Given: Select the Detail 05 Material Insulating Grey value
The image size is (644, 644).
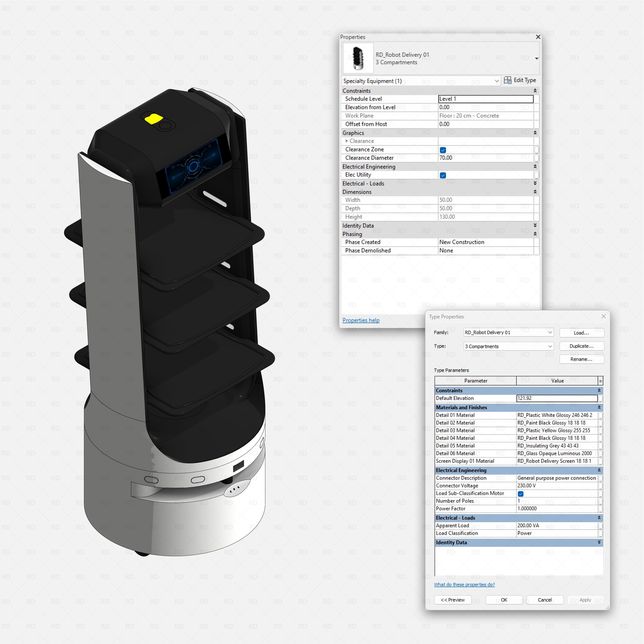Looking at the screenshot, I should 557,446.
